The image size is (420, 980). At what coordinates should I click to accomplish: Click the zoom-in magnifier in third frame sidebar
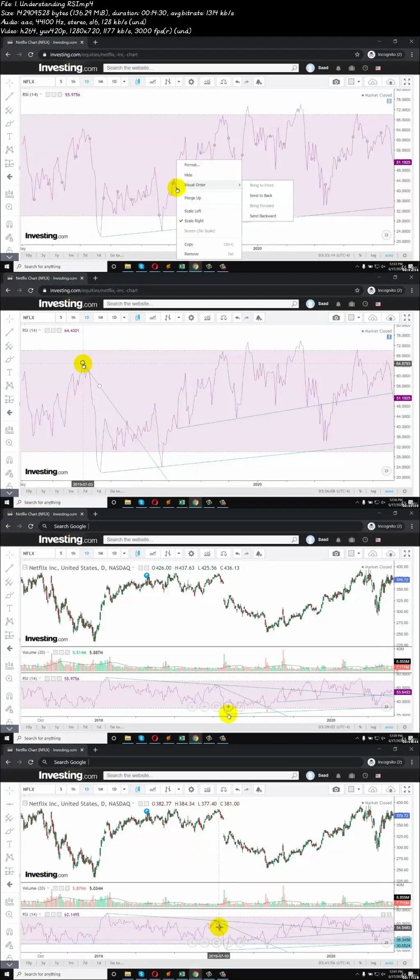point(9,679)
